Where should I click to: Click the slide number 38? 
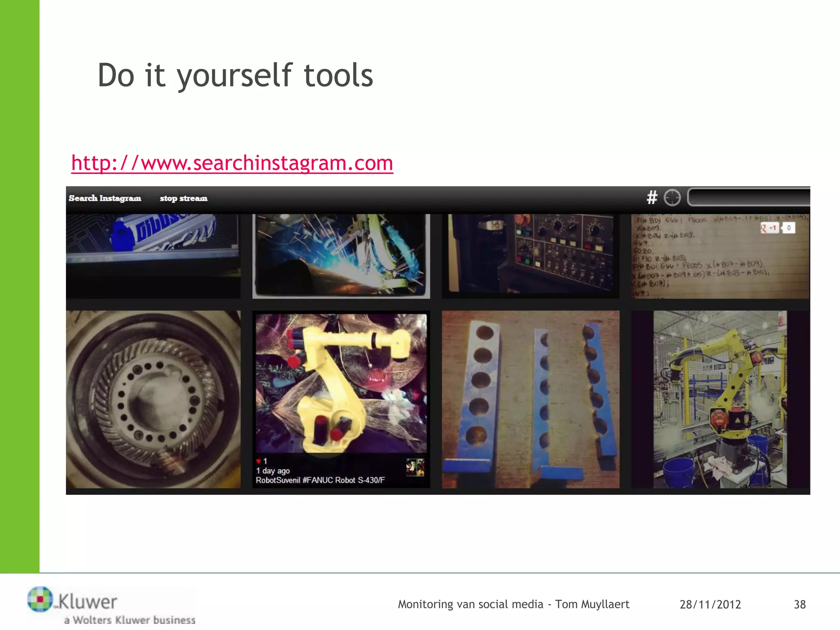pyautogui.click(x=800, y=605)
